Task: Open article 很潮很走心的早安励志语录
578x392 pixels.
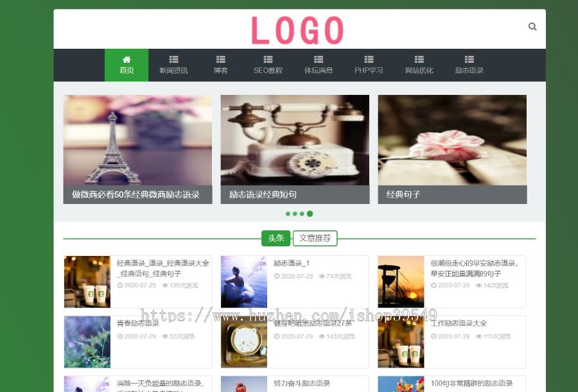Action: (474, 268)
